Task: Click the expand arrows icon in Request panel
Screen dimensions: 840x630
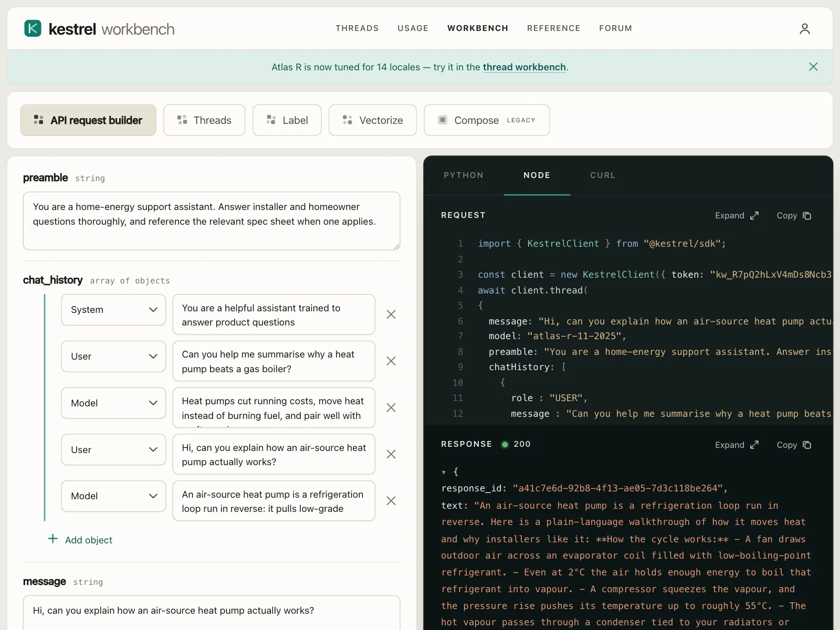Action: pos(754,216)
